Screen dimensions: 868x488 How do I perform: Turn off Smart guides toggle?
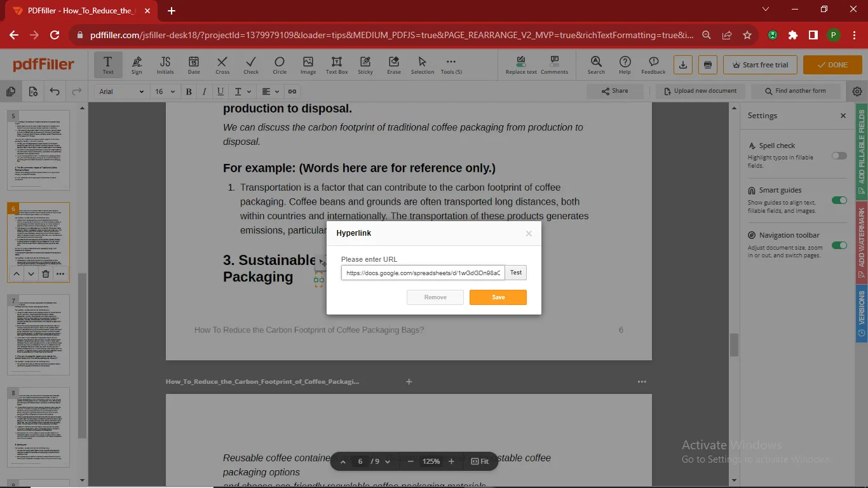tap(839, 200)
